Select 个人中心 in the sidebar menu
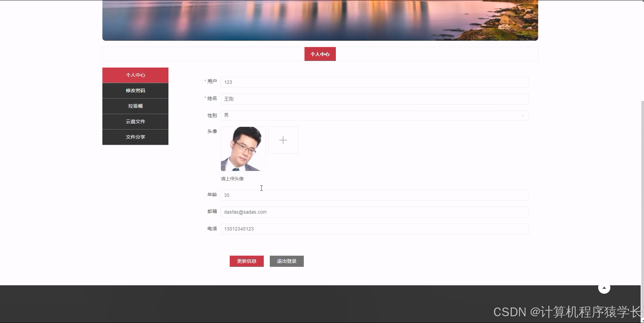The width and height of the screenshot is (644, 323). 135,75
